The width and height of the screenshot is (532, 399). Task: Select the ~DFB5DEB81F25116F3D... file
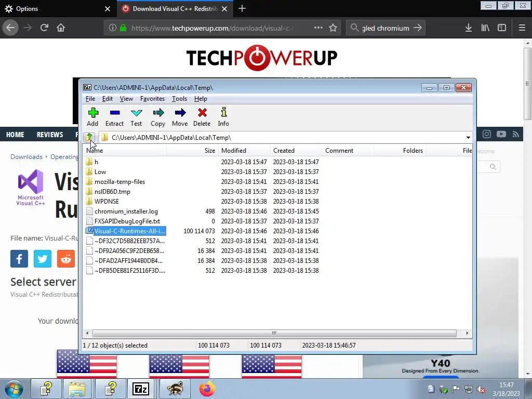coord(129,270)
